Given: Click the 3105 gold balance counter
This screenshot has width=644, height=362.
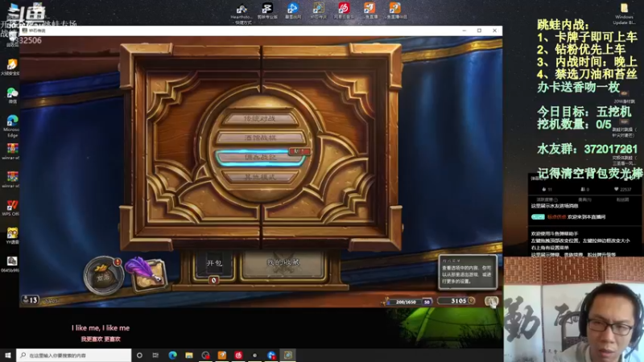Looking at the screenshot, I should point(456,301).
